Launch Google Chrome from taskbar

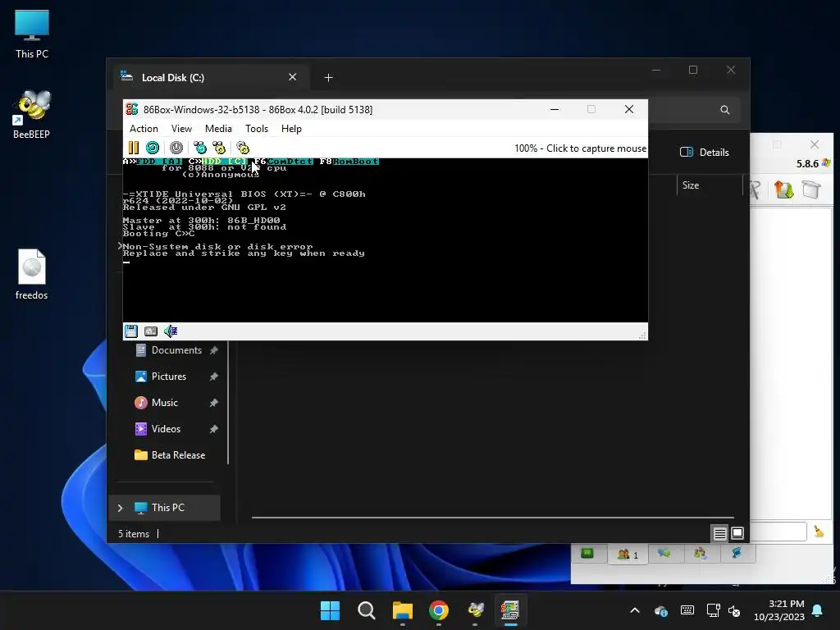pos(439,610)
